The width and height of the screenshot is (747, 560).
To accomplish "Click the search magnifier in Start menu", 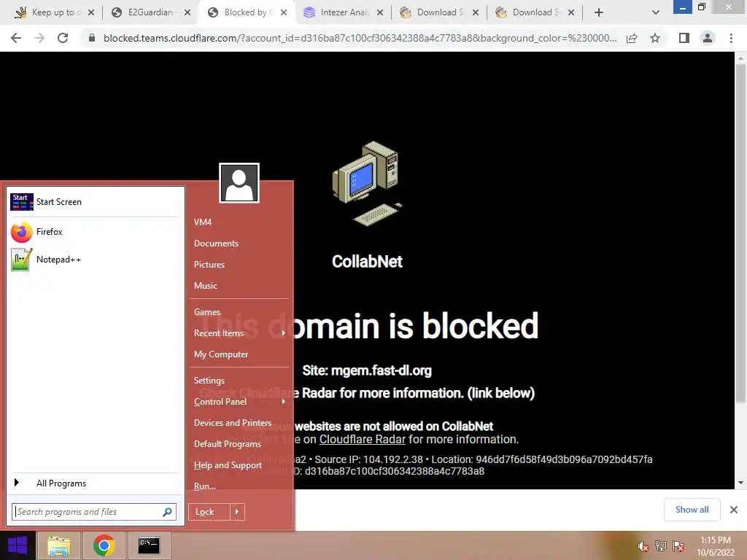I will coord(167,512).
